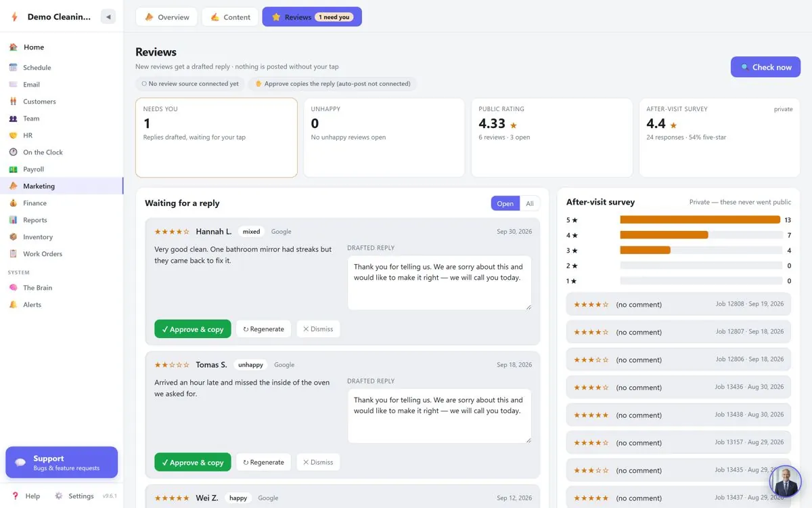
Task: Open survey row for Job 13157
Action: [679, 443]
